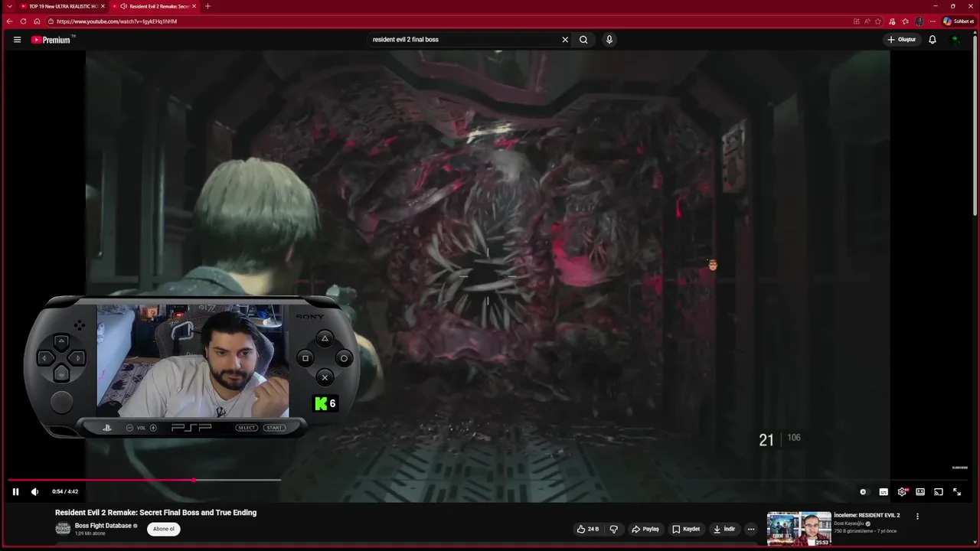The image size is (980, 551).
Task: Close the TOP 19 New ULTRA REALISTIC tab
Action: click(103, 6)
